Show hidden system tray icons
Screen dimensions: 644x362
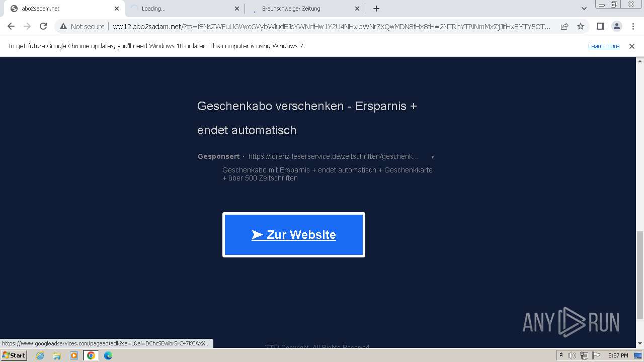pyautogui.click(x=561, y=355)
